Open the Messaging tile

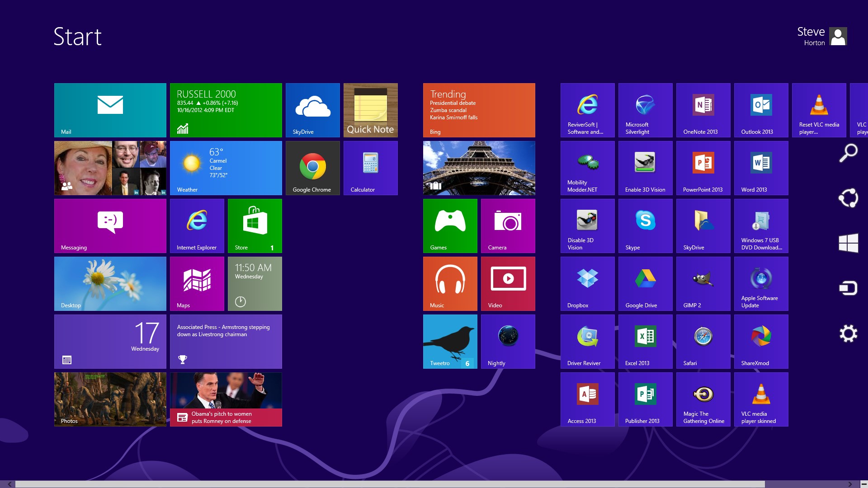tap(110, 226)
